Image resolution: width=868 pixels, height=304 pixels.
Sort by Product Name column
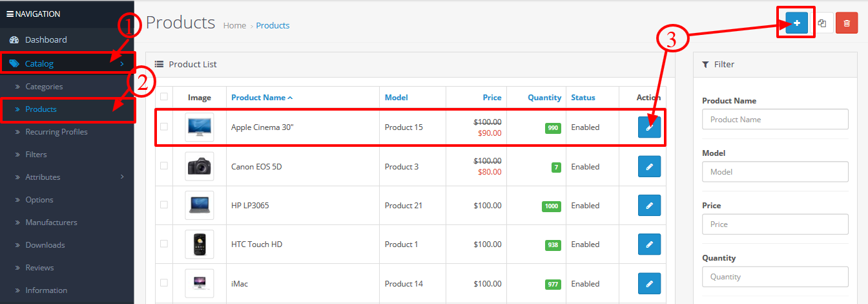click(262, 98)
